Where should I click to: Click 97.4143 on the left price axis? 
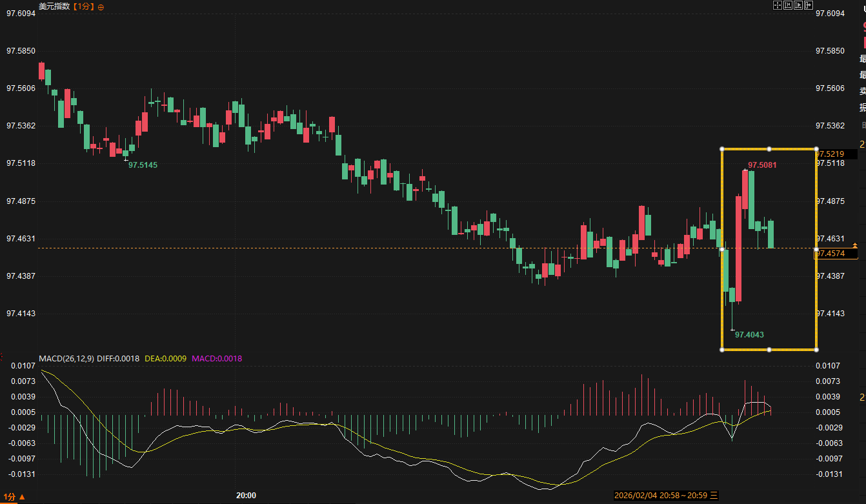pos(19,313)
